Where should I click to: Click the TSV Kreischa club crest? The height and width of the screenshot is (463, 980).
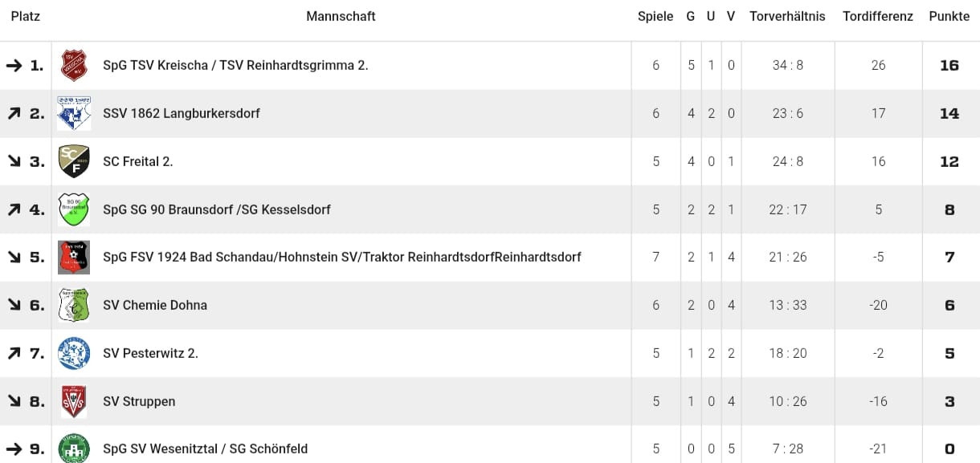[x=74, y=66]
